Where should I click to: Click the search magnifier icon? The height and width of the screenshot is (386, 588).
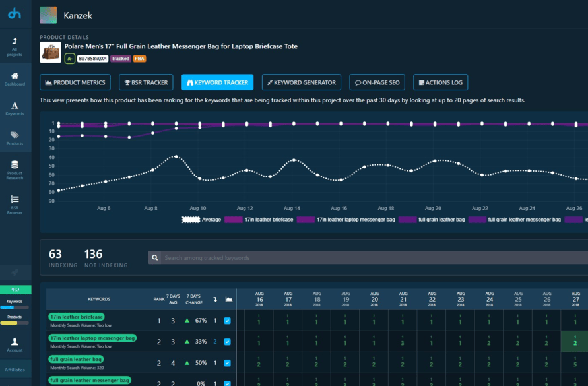[x=154, y=258]
